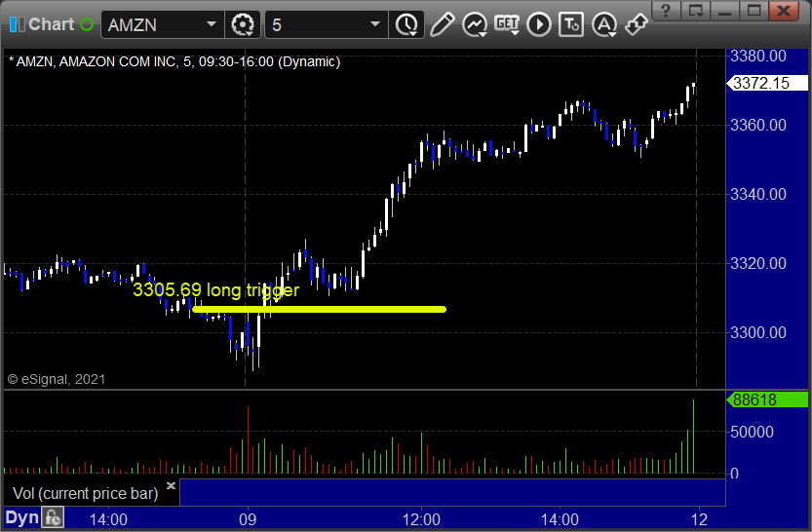Click the Chart window icon
This screenshot has width=812, height=532.
[17, 24]
